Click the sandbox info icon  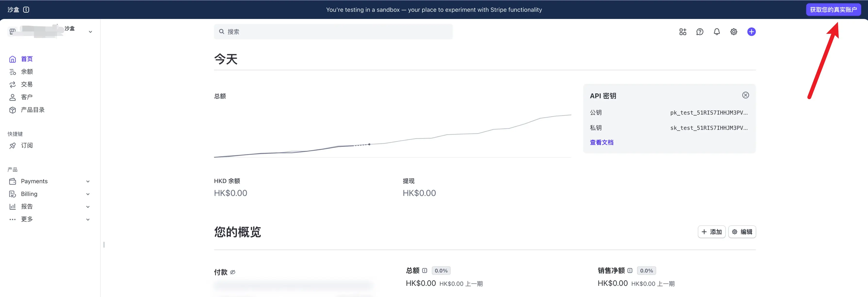(x=26, y=9)
